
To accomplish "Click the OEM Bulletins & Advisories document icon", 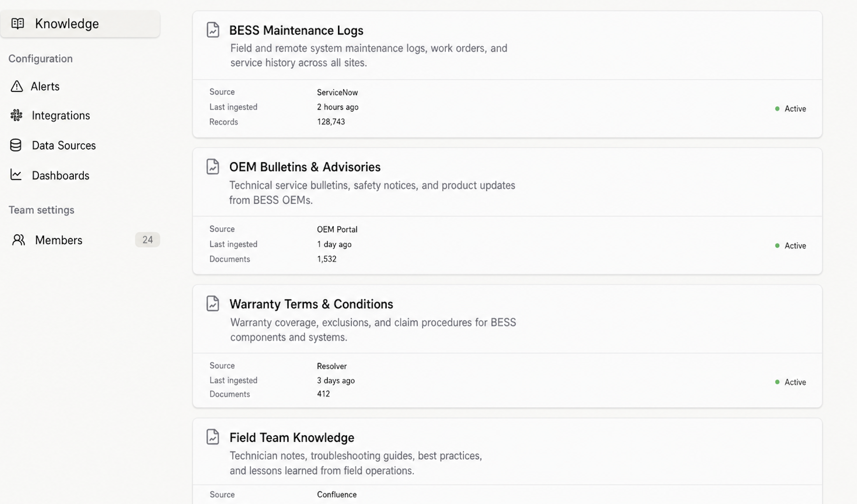I will [213, 166].
